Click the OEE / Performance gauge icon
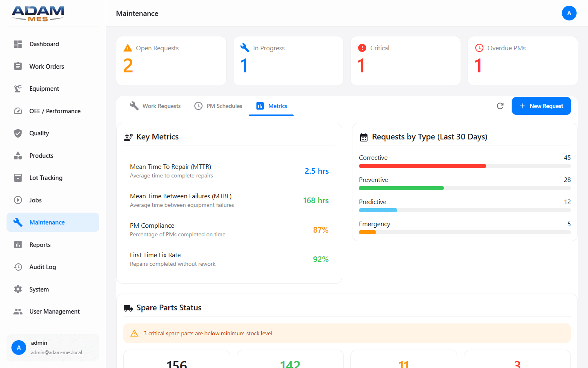Viewport: 588px width, 368px height. [x=18, y=111]
